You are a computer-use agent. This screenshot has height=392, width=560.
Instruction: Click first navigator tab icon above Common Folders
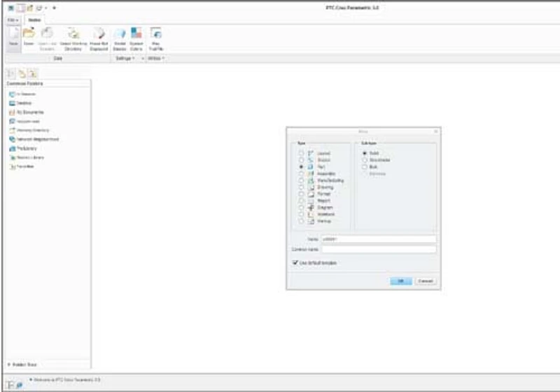coord(11,73)
